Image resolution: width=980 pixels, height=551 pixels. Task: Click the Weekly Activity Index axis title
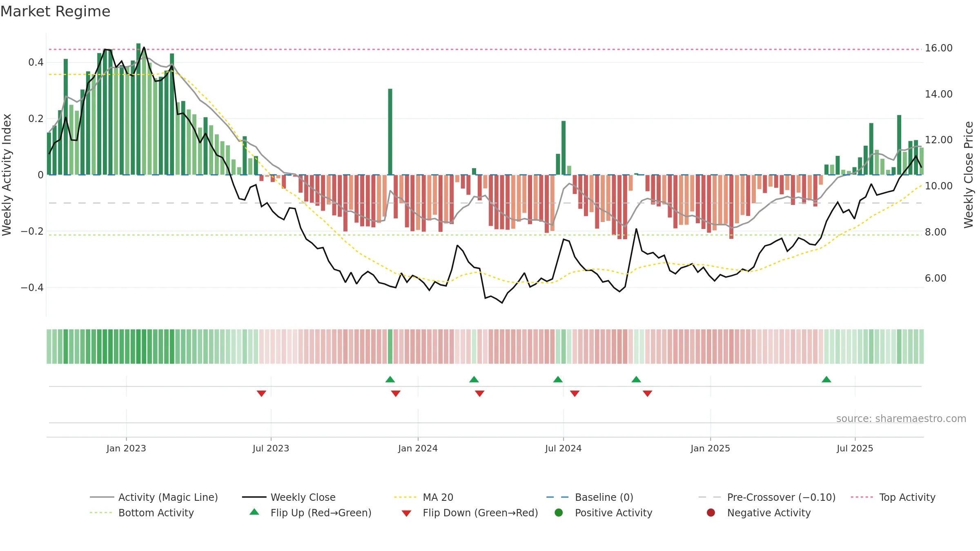tap(7, 175)
